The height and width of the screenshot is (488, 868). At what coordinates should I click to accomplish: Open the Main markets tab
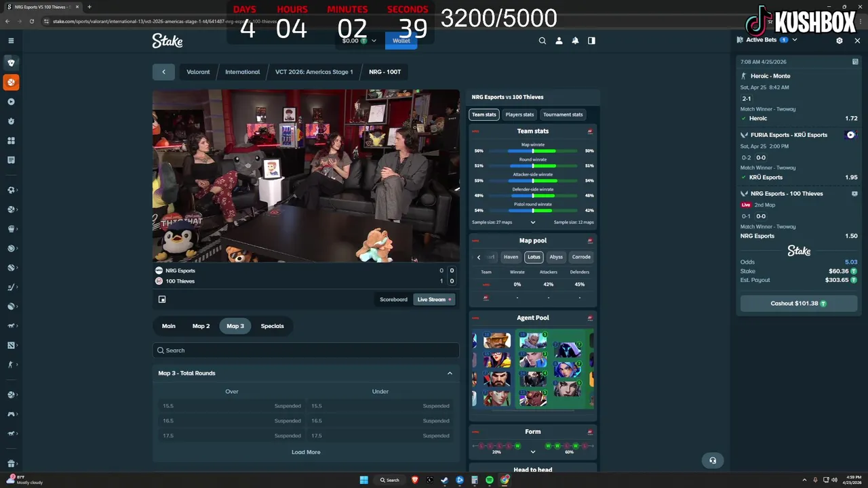(x=169, y=326)
